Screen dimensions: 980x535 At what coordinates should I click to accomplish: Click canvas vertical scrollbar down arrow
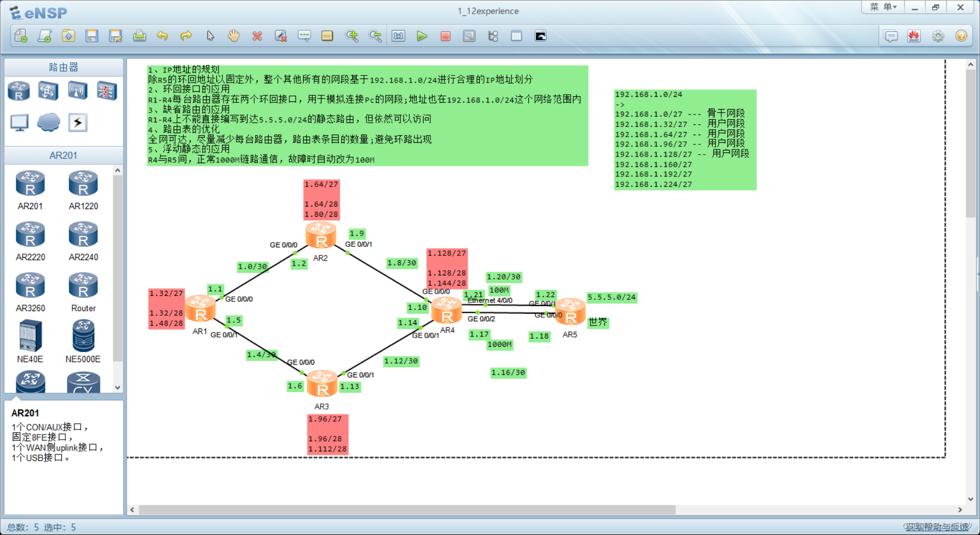pyautogui.click(x=970, y=499)
